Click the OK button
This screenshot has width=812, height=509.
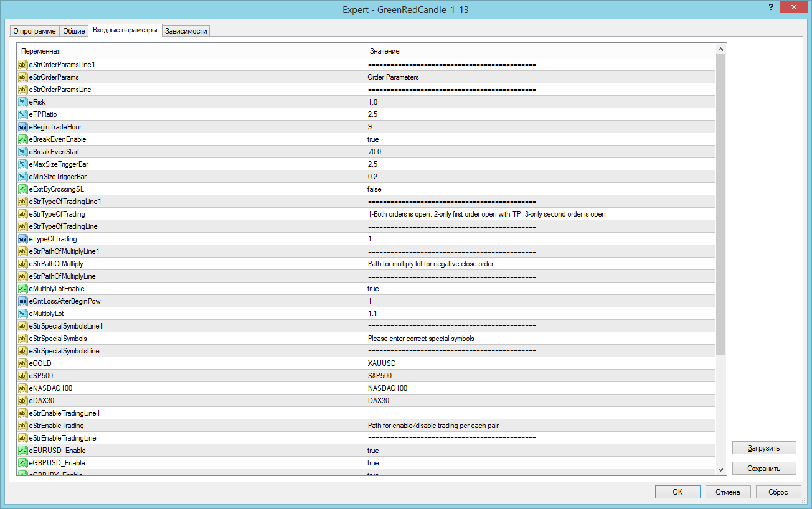tap(677, 492)
